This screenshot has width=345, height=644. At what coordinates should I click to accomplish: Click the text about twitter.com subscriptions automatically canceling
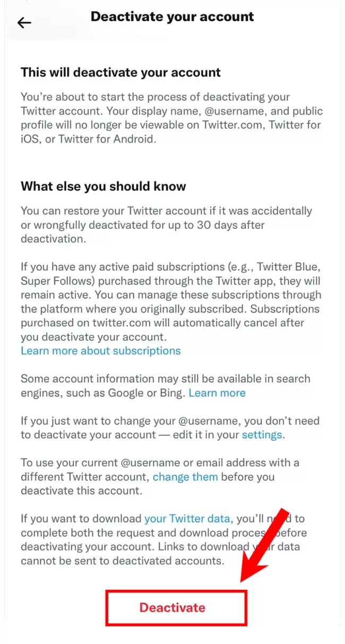[x=169, y=323]
